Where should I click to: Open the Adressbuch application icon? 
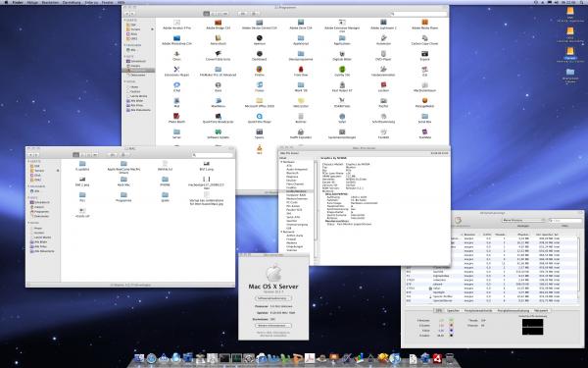pyautogui.click(x=218, y=38)
